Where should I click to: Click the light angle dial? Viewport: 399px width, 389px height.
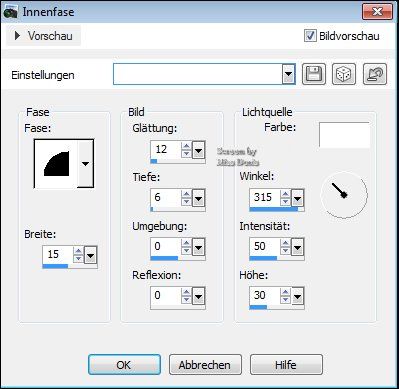coord(344,195)
